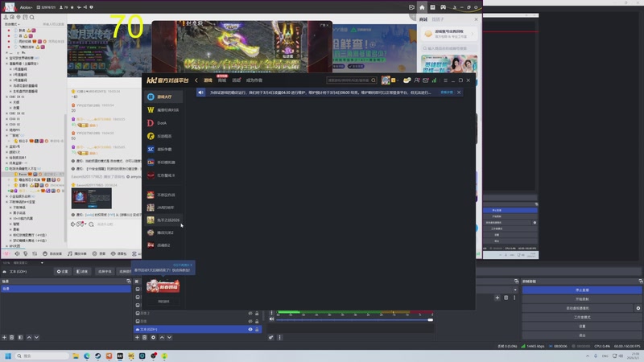Click 开始录制 button in OBS controls
The image size is (644, 362).
(582, 299)
